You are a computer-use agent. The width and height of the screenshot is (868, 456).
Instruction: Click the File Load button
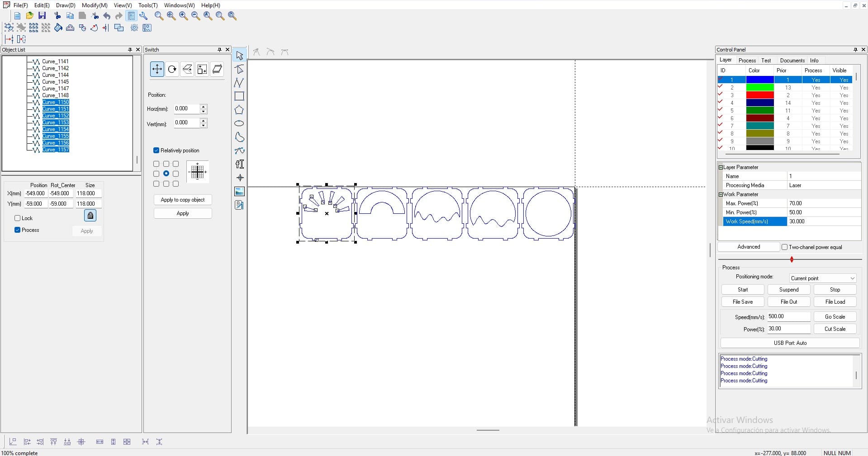(835, 302)
